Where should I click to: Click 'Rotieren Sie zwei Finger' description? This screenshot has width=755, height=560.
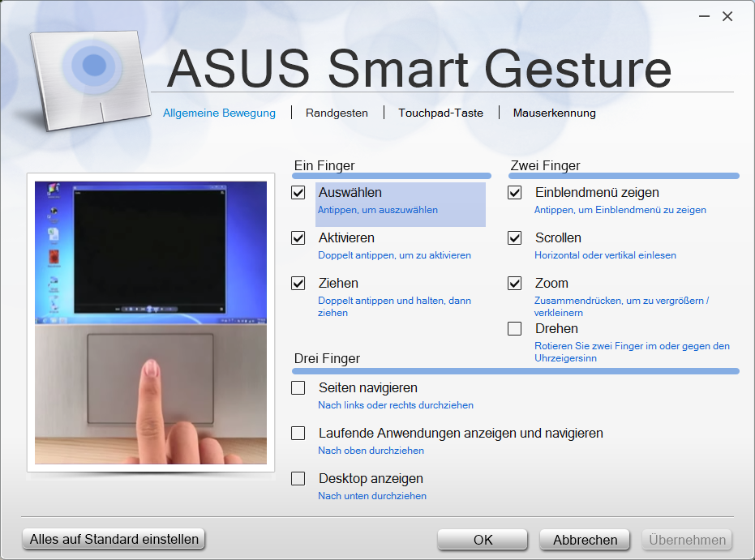pyautogui.click(x=633, y=352)
